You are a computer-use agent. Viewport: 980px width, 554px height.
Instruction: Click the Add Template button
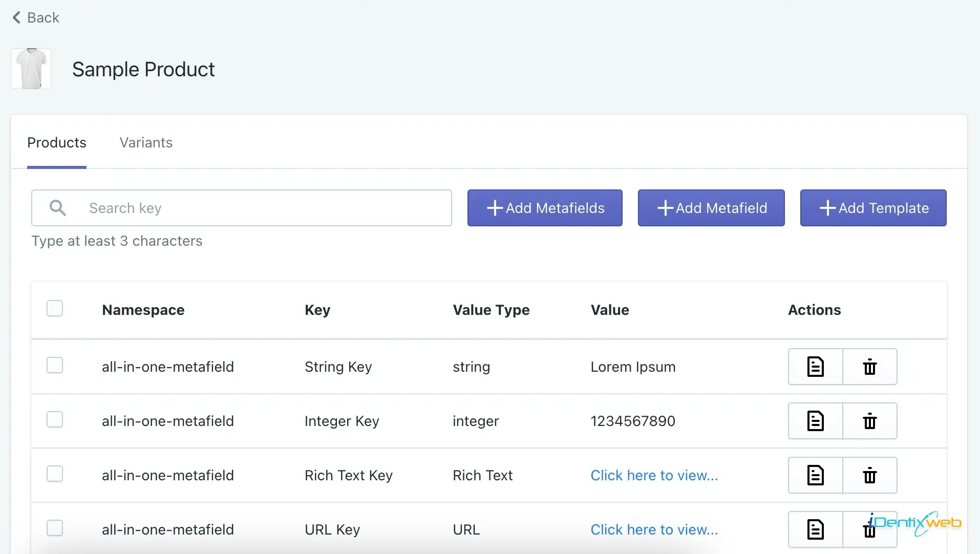[873, 208]
